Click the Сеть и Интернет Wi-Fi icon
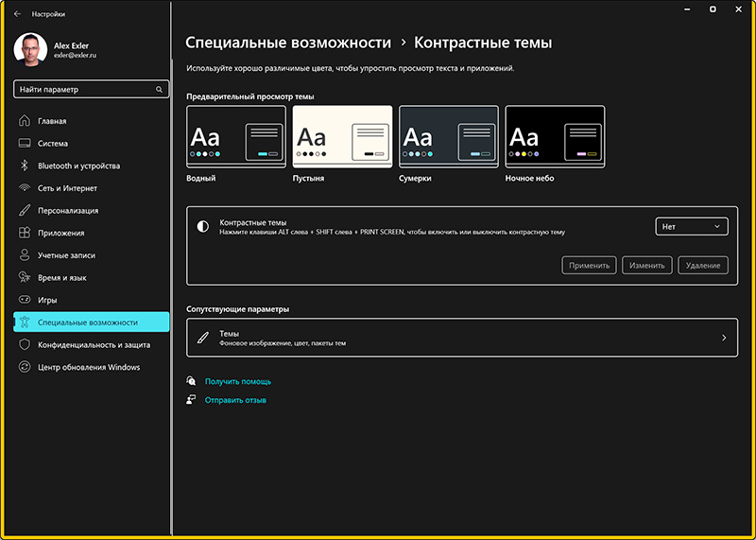The height and width of the screenshot is (540, 756). point(25,188)
